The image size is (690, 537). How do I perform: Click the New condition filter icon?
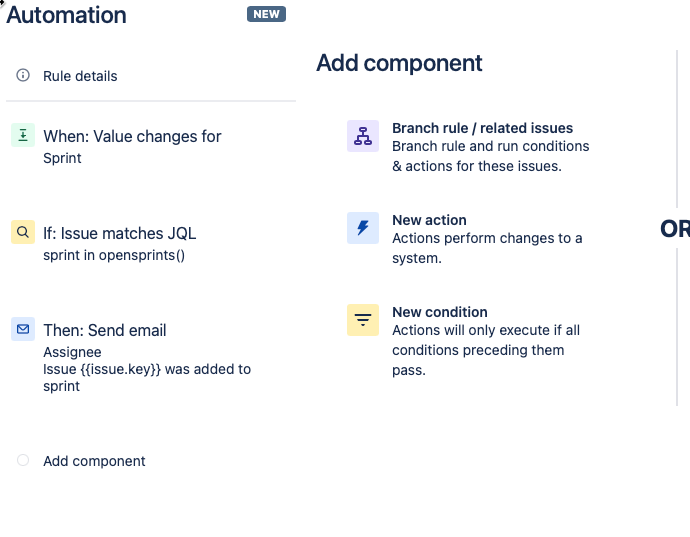coord(363,320)
